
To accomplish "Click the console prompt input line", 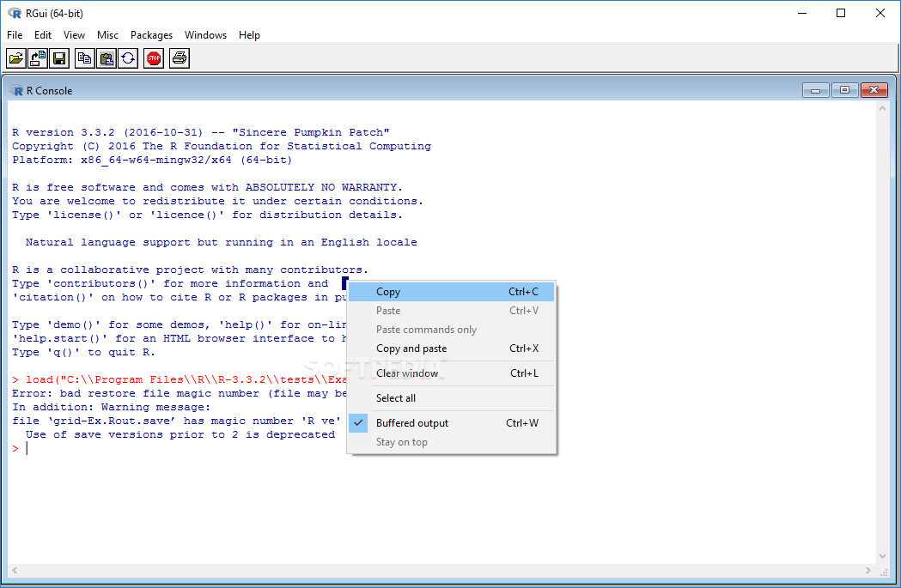I will [x=172, y=448].
